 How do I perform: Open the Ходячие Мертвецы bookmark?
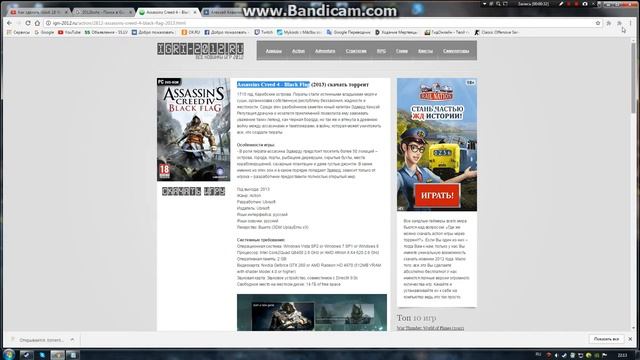coord(397,32)
